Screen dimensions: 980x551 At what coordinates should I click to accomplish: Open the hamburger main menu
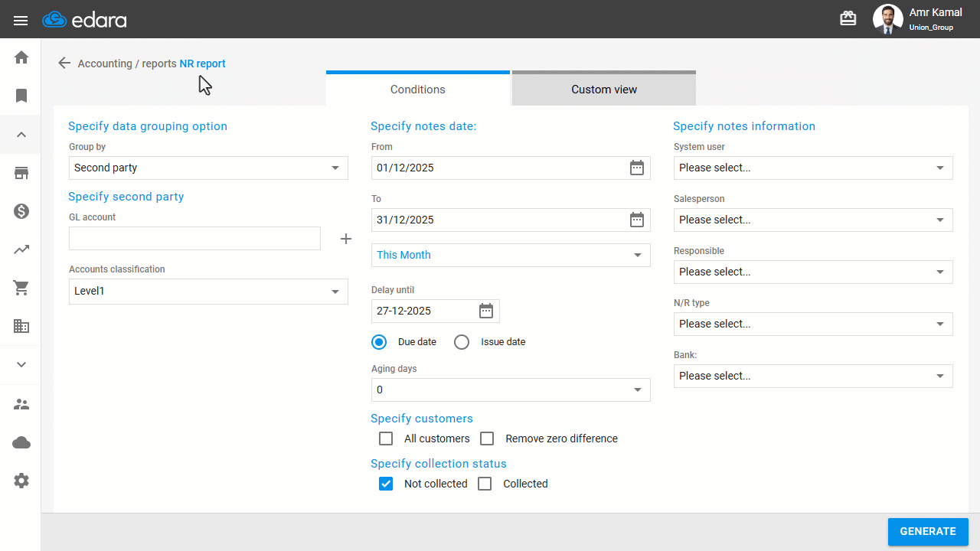pos(21,20)
